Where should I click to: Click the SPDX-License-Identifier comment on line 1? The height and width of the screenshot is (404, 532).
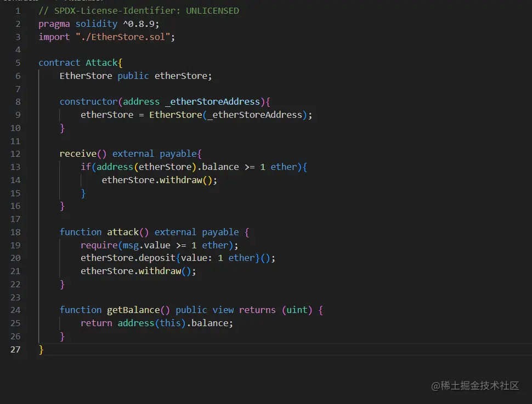[139, 11]
